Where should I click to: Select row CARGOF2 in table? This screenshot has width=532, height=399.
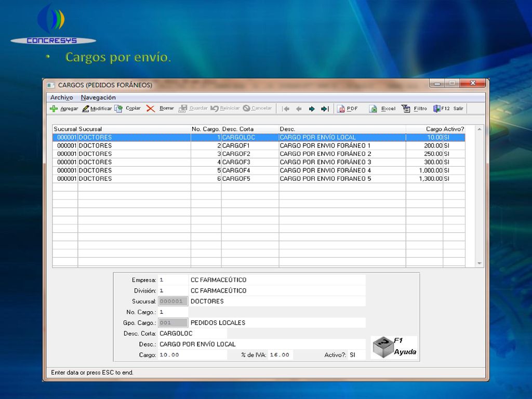click(x=259, y=154)
